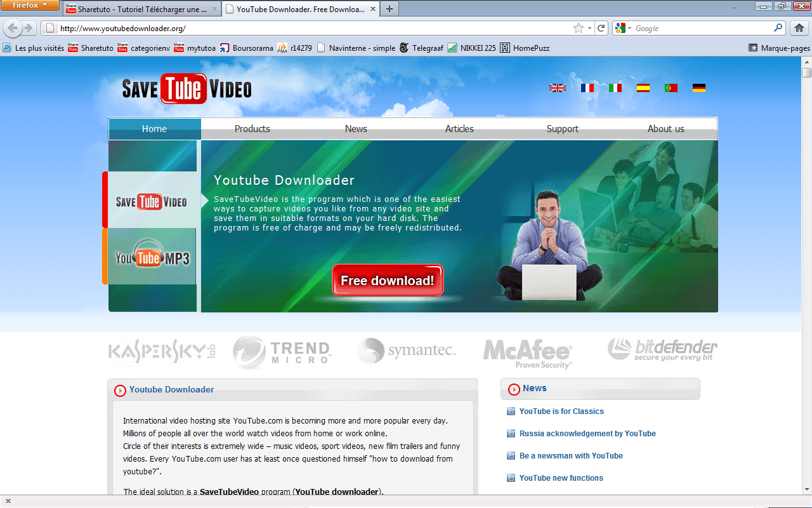Image resolution: width=812 pixels, height=508 pixels.
Task: Open the About us navigation item
Action: tap(666, 129)
